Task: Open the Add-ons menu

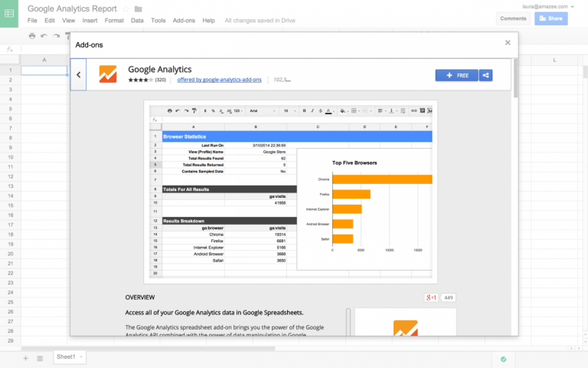Action: (x=184, y=21)
